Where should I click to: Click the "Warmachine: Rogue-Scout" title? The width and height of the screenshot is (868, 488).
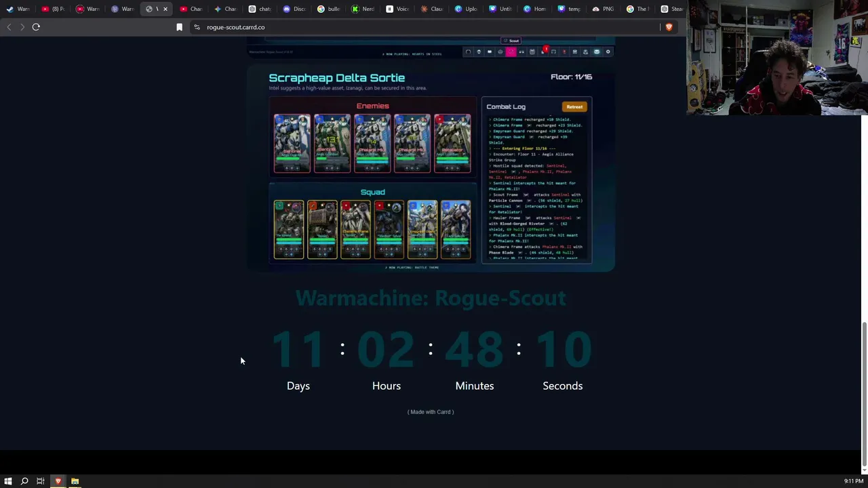click(x=431, y=298)
